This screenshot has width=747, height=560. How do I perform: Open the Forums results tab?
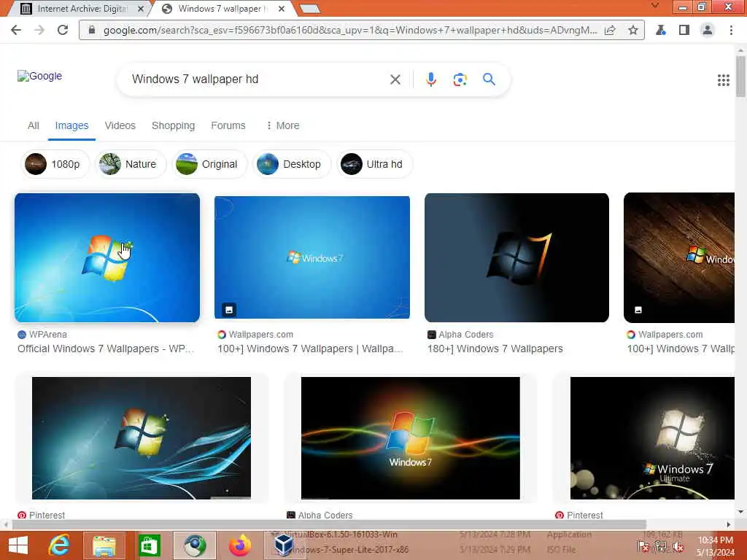(228, 125)
